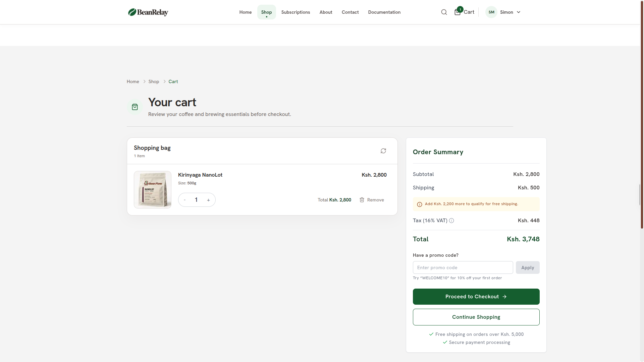
Task: Expand the Simon account dropdown chevron
Action: (x=519, y=12)
